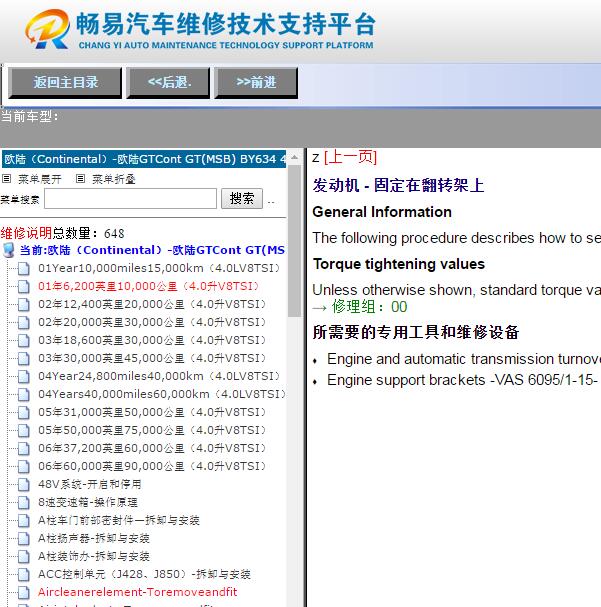Open 02年20,000英里30,000公里 service item
The width and height of the screenshot is (601, 607).
pyautogui.click(x=152, y=322)
